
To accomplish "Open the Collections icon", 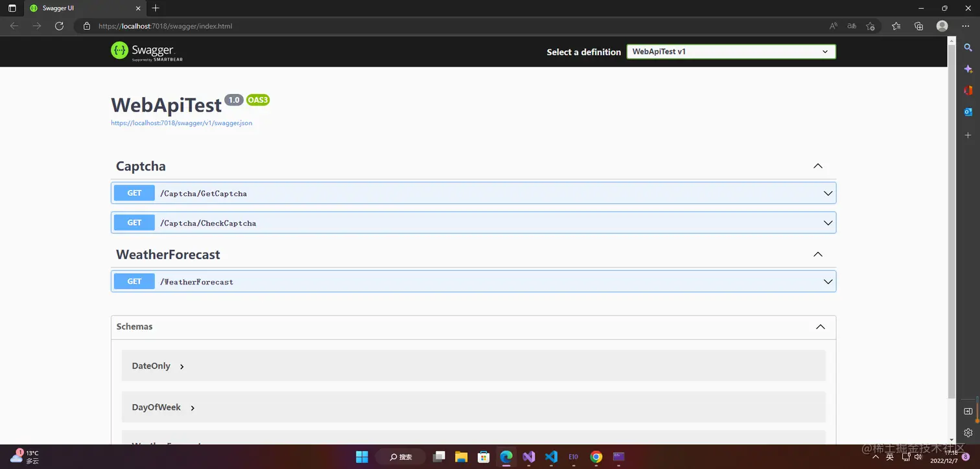I will 918,26.
